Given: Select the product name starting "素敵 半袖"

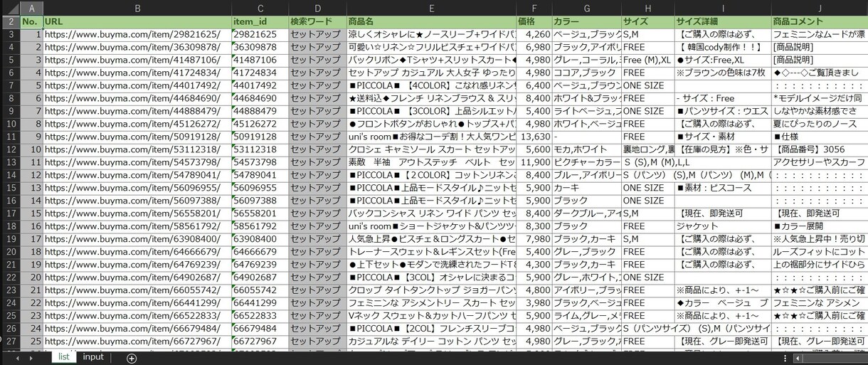Looking at the screenshot, I should (x=431, y=162).
